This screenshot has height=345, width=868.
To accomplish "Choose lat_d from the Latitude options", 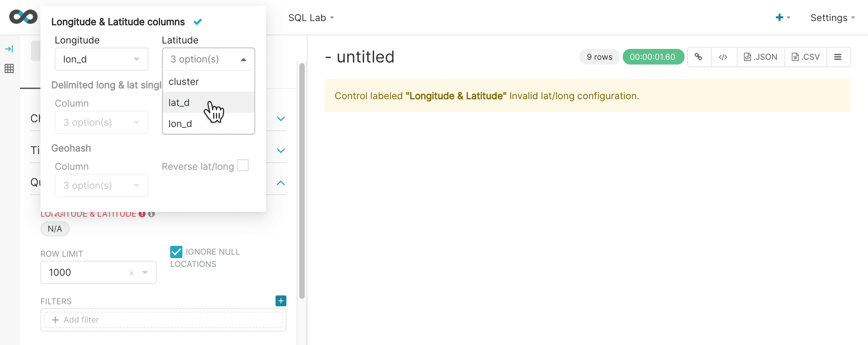I will coord(209,102).
